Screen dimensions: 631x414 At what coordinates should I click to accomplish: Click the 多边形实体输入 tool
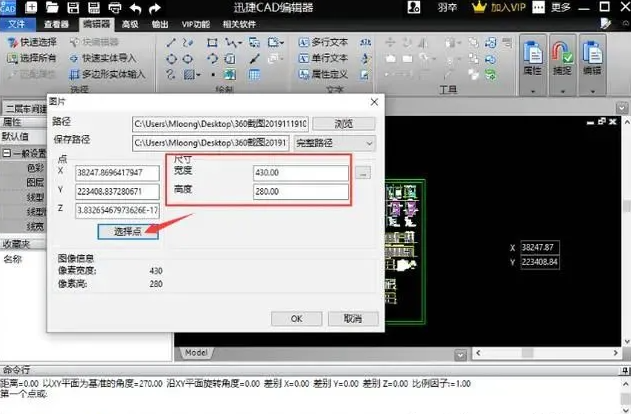tap(114, 74)
